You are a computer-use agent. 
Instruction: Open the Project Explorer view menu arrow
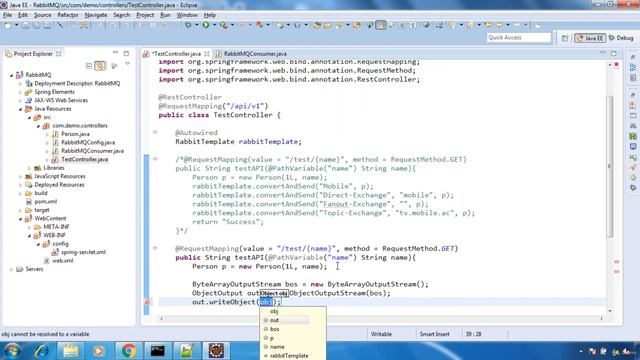[127, 64]
